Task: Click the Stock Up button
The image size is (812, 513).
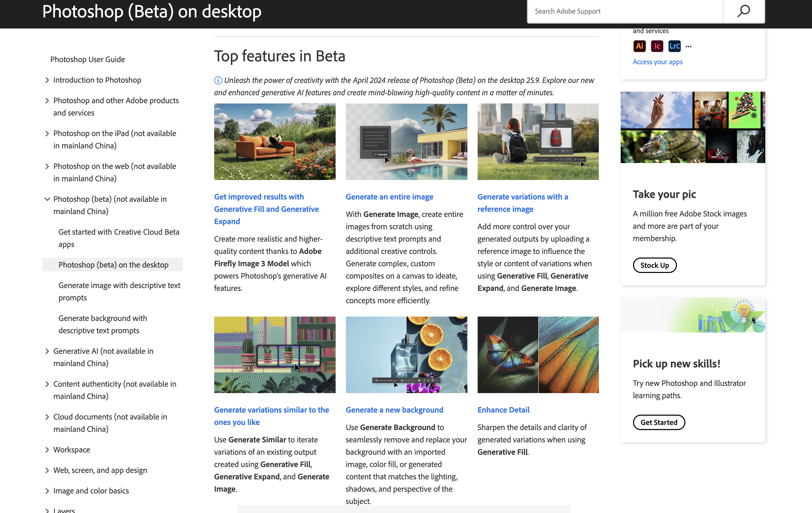Action: (x=655, y=265)
